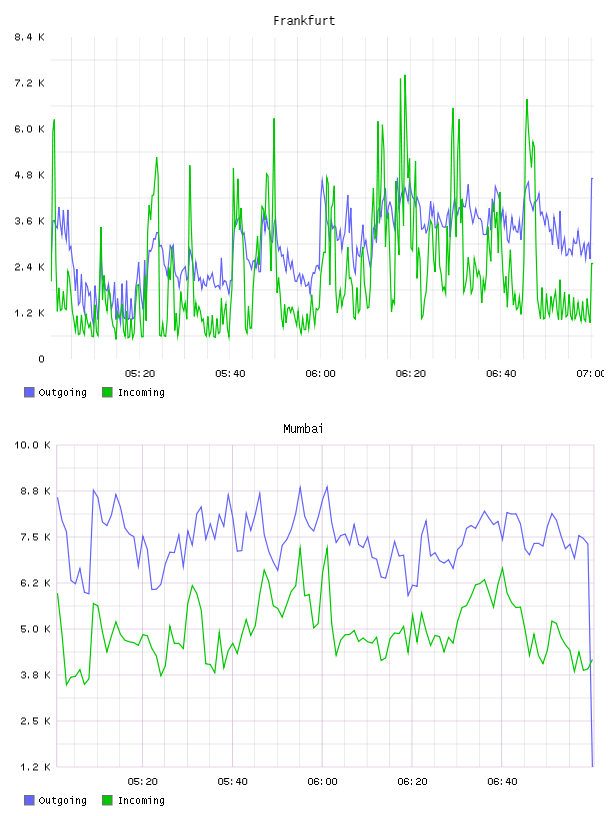Click the 5.0 K axis label in Mumbai chart
Image resolution: width=608 pixels, height=816 pixels.
click(35, 629)
